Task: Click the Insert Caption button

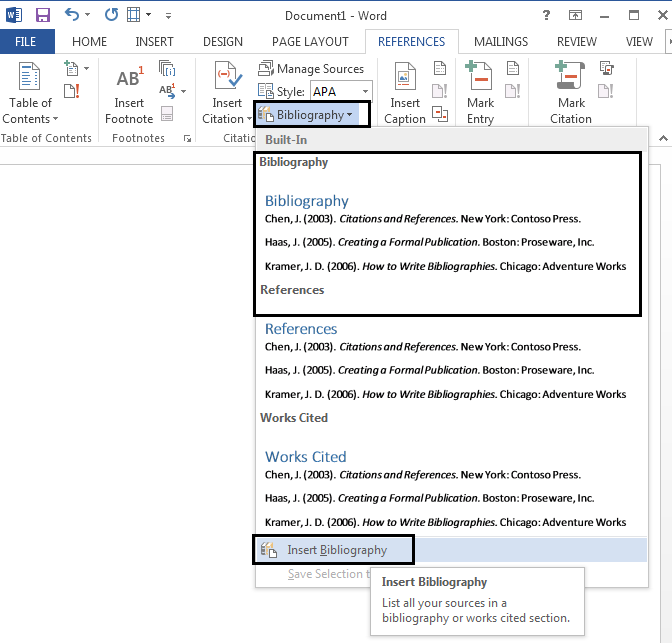Action: [x=405, y=93]
